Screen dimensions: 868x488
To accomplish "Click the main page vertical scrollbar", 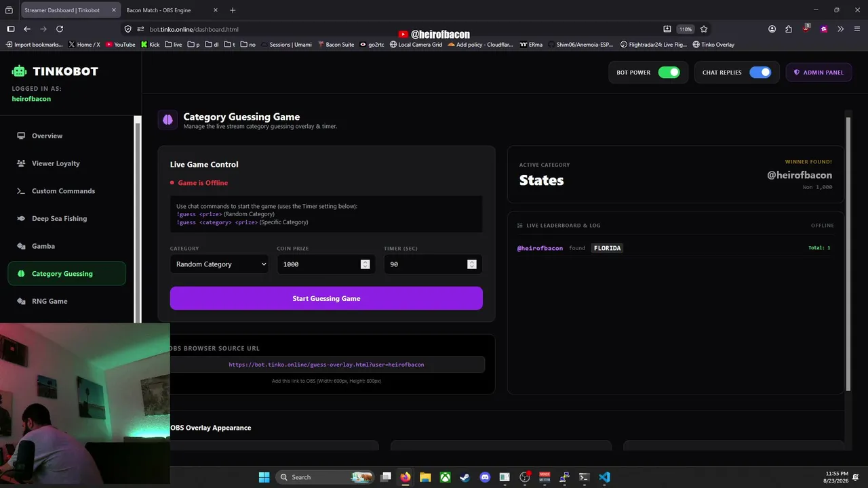I will click(848, 254).
